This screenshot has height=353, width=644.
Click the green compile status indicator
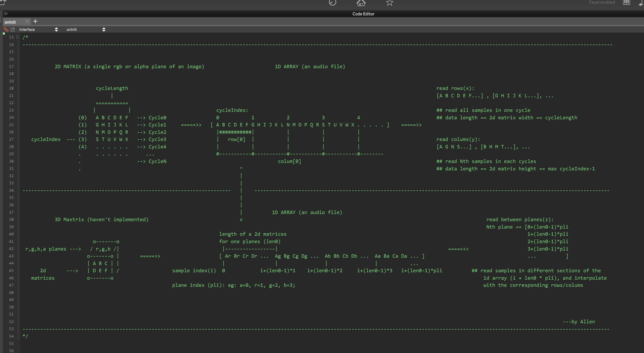point(4,34)
